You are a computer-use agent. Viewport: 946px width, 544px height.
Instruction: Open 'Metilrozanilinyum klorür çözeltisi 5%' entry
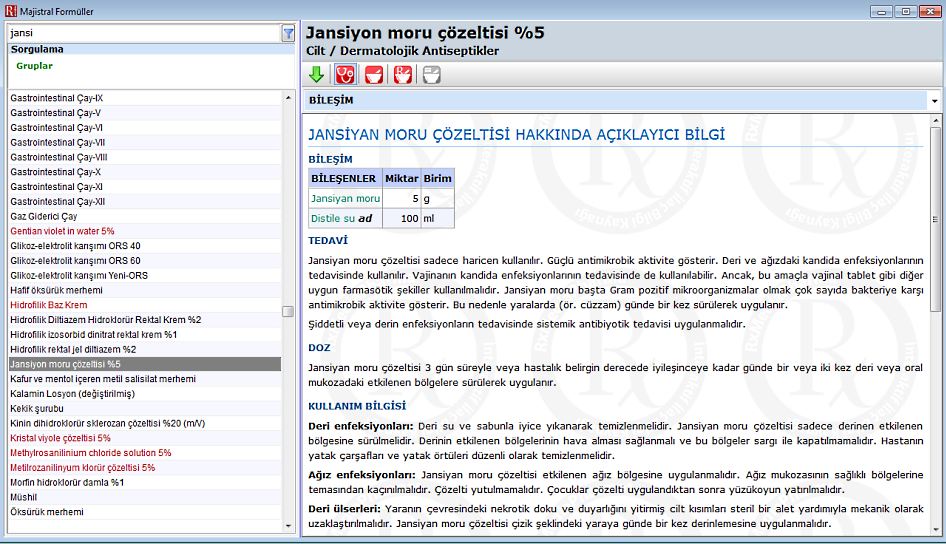144,467
